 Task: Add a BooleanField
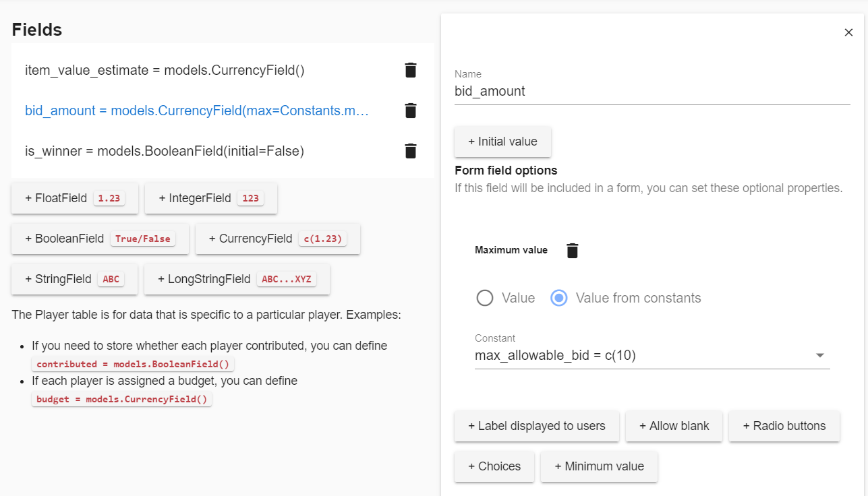pyautogui.click(x=100, y=239)
